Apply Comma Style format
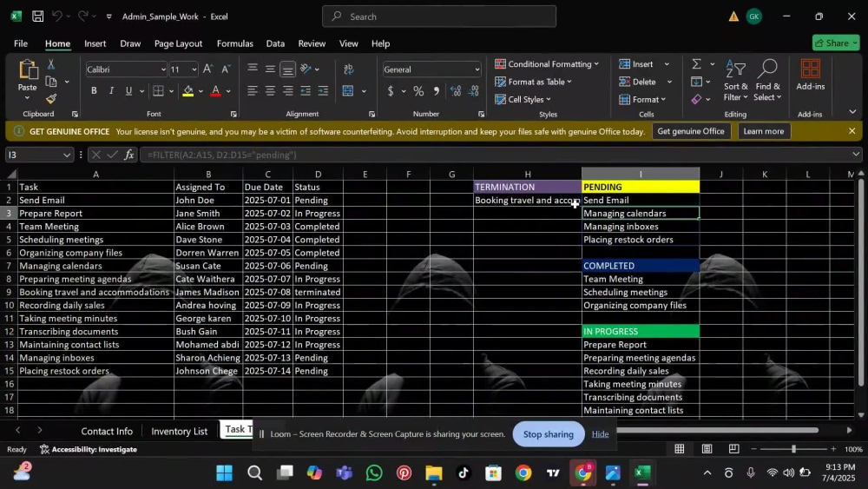The width and height of the screenshot is (868, 489). tap(437, 91)
